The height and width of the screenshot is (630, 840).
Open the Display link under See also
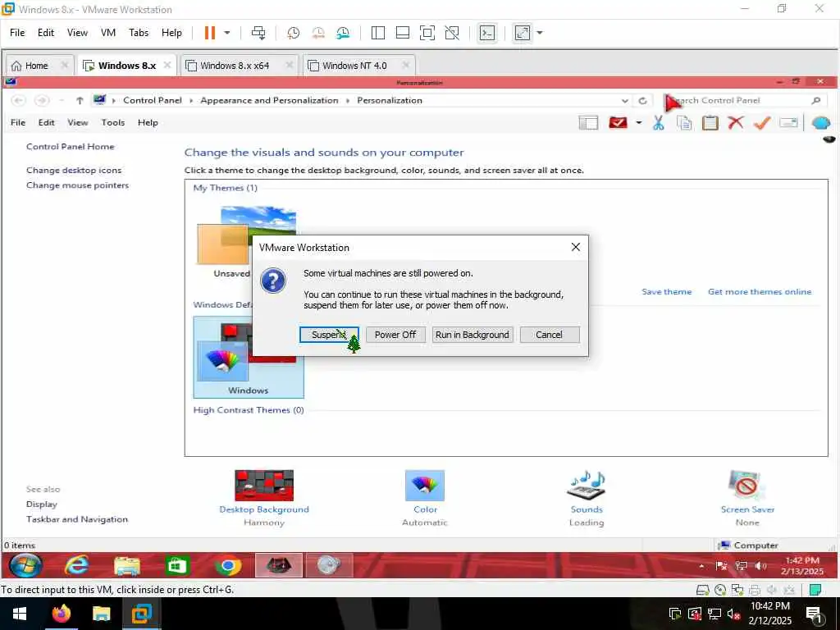coord(41,504)
